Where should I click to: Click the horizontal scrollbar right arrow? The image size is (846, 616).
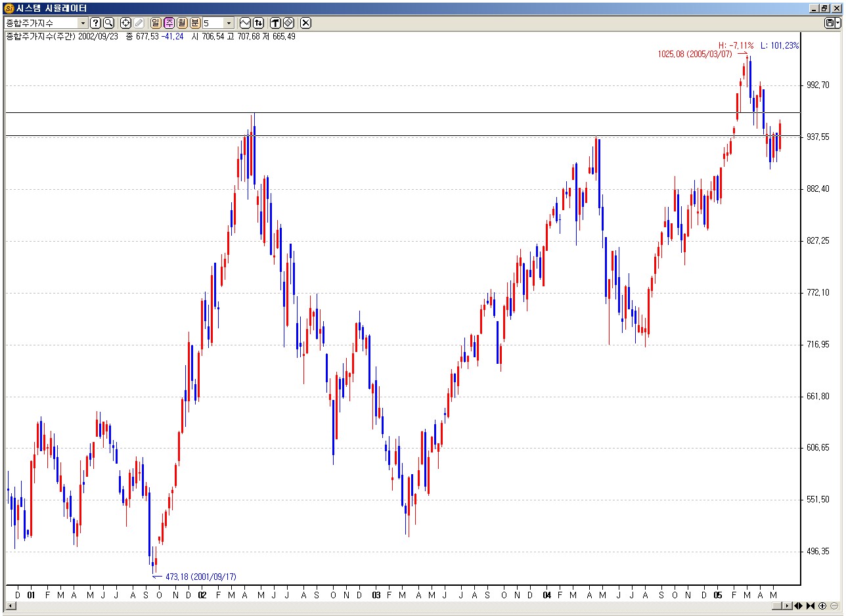(x=787, y=605)
